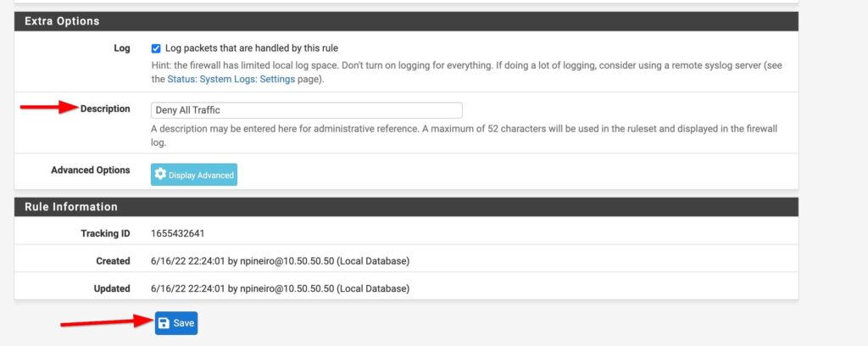The image size is (868, 346).
Task: Click the Created timestamp text by npineiro
Action: (x=280, y=261)
